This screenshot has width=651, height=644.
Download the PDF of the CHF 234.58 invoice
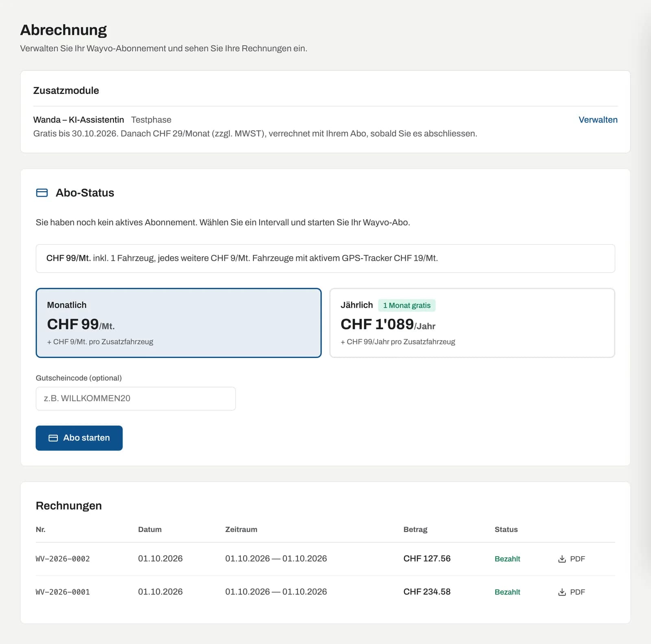(x=571, y=592)
